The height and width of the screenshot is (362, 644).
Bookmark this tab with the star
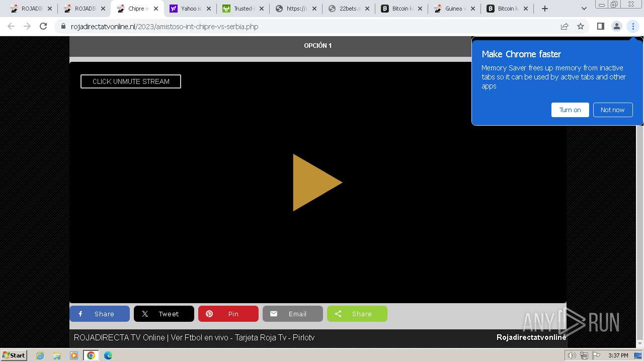pyautogui.click(x=581, y=26)
